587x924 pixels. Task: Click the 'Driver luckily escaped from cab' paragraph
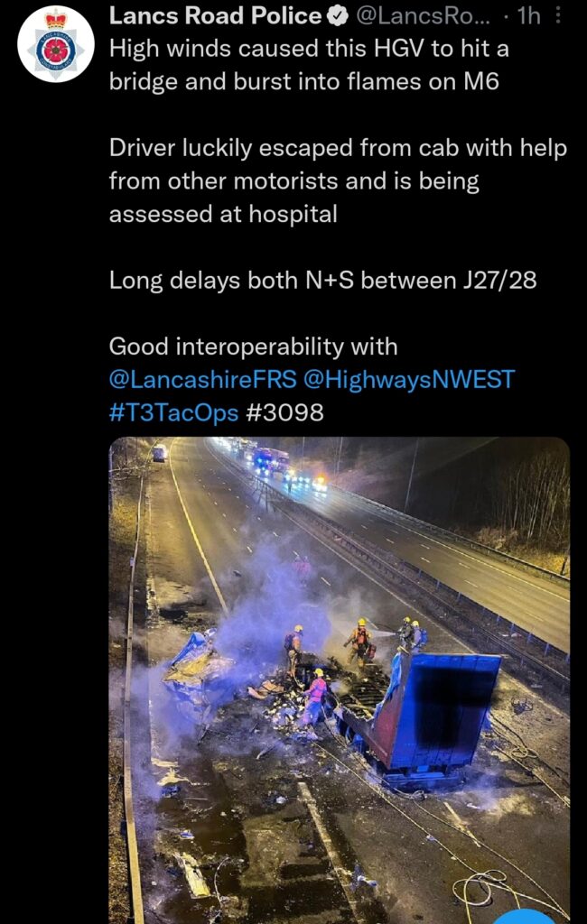coord(338,180)
